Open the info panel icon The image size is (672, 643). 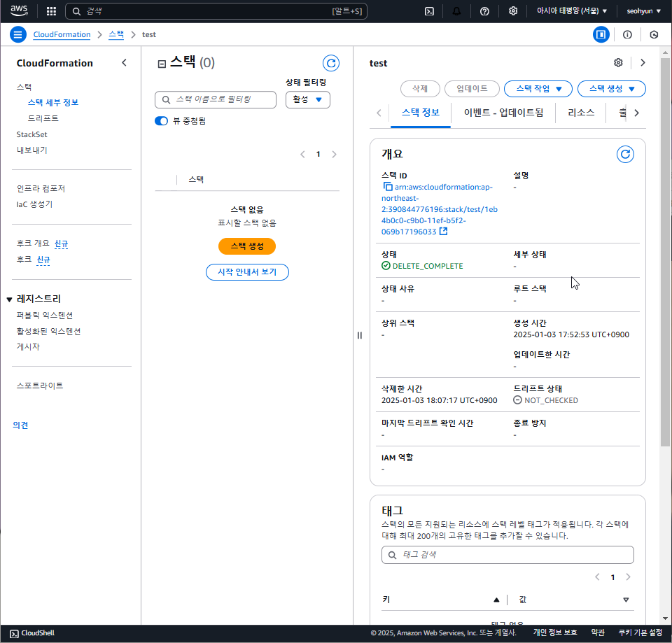(x=627, y=35)
